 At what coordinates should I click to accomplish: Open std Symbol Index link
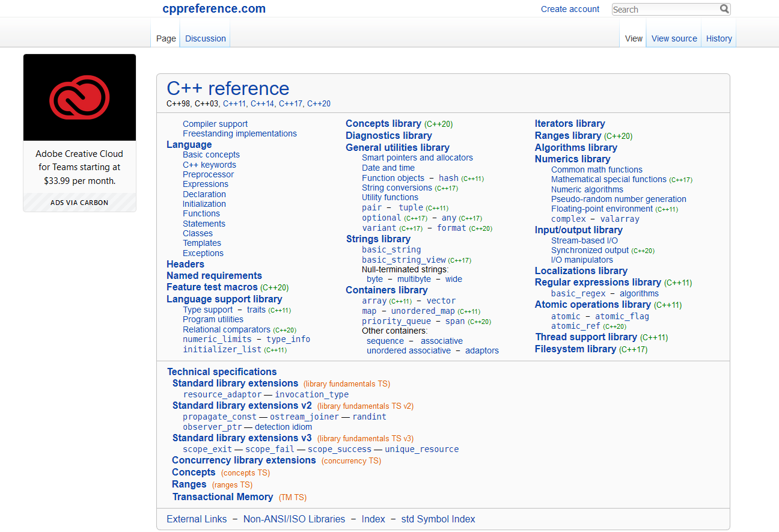coord(438,519)
